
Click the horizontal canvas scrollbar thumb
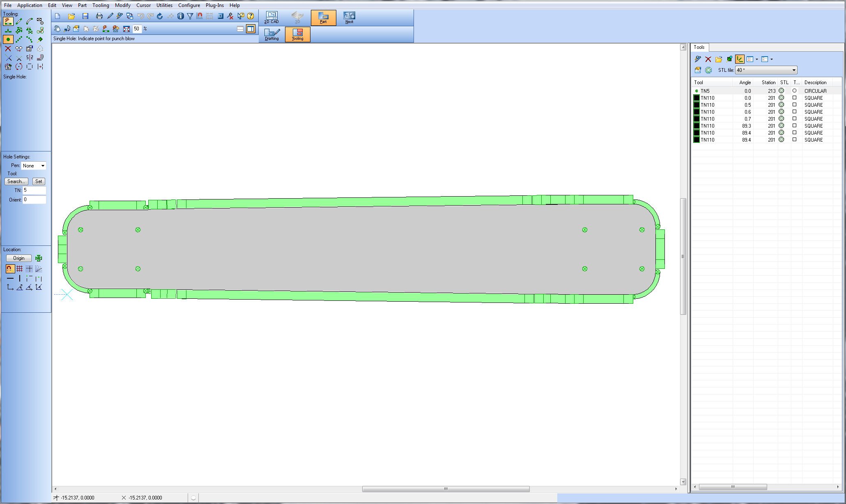pos(446,489)
